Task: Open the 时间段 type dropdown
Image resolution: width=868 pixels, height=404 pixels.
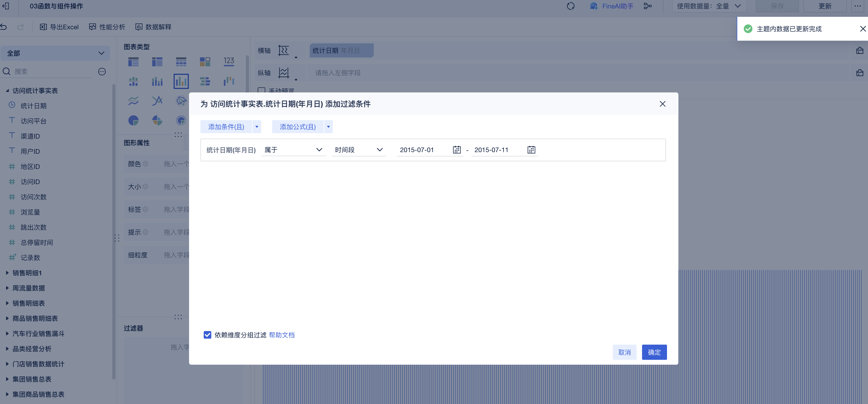Action: point(359,150)
